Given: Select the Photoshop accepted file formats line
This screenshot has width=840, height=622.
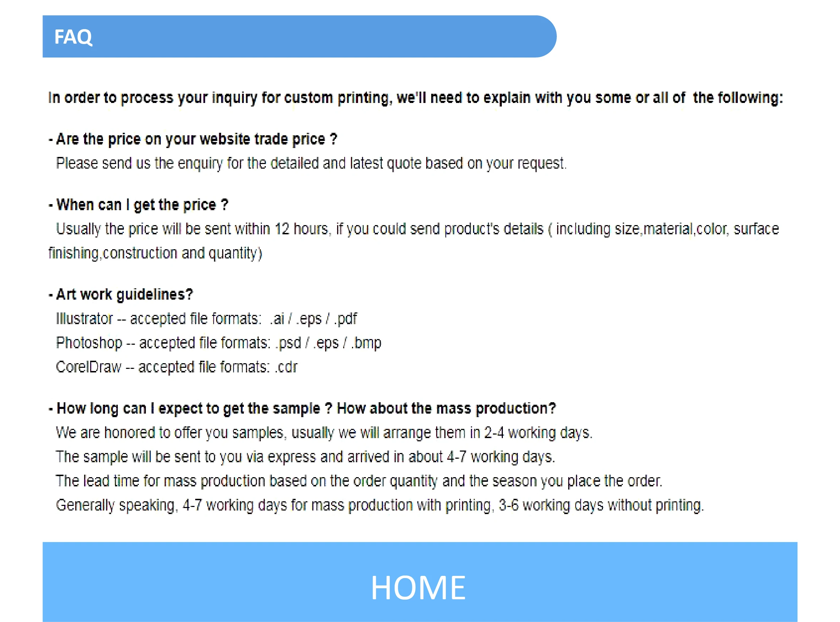Looking at the screenshot, I should pos(218,343).
